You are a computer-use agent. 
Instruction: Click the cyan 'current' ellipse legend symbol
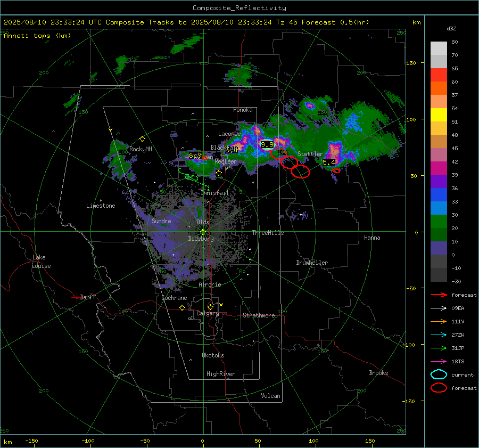[x=439, y=374]
